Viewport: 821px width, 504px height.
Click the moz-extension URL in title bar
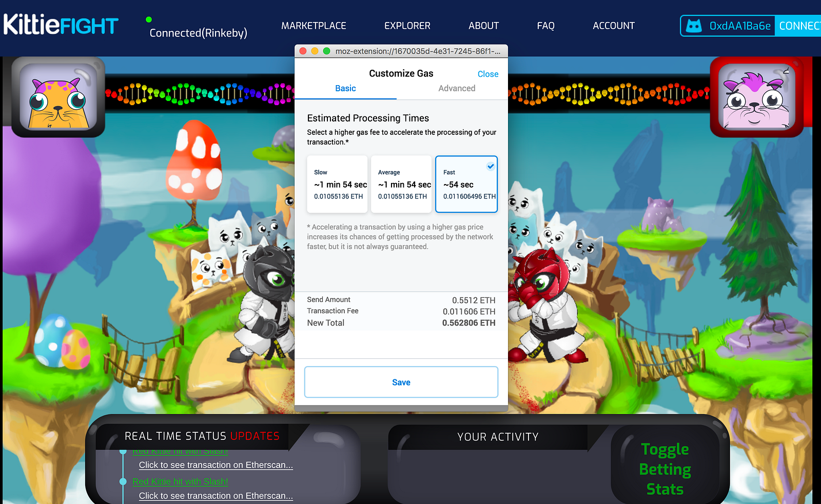[418, 51]
